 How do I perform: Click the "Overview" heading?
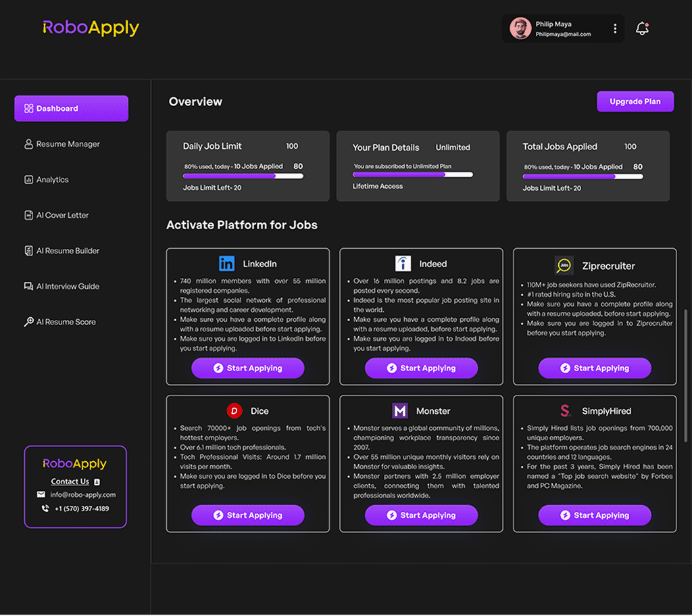pyautogui.click(x=195, y=101)
